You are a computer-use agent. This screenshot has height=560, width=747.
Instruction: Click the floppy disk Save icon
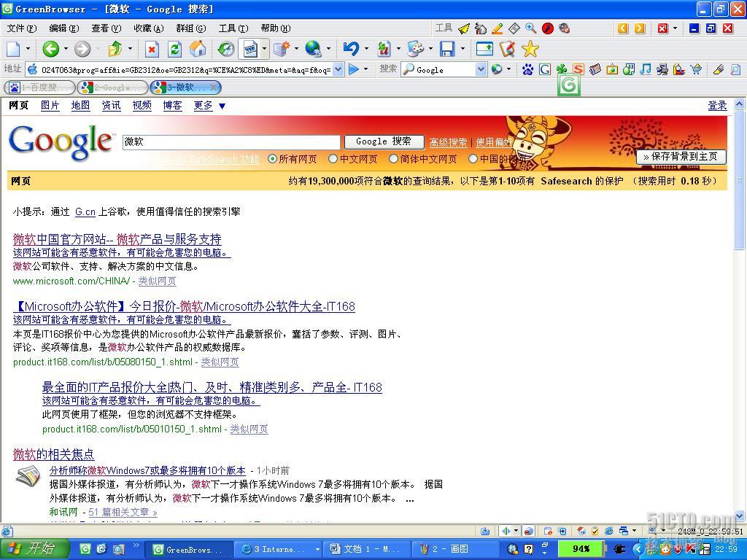coord(447,49)
